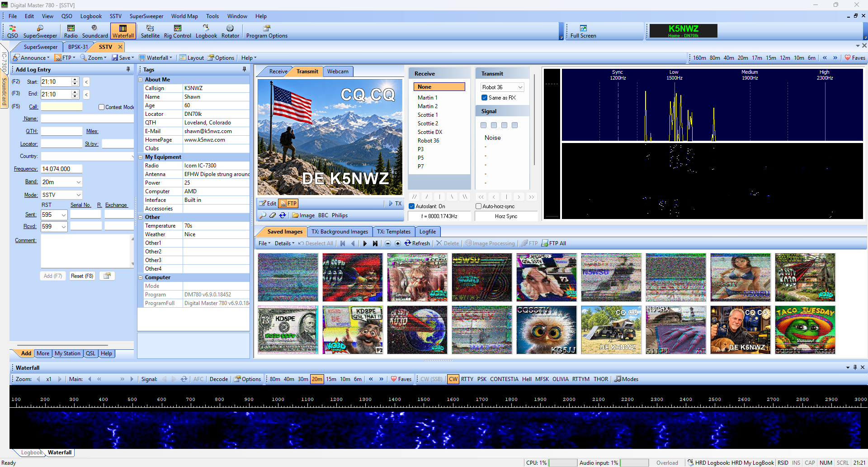Open Modes list in the waterfall toolbar
This screenshot has width=868, height=467.
[627, 379]
